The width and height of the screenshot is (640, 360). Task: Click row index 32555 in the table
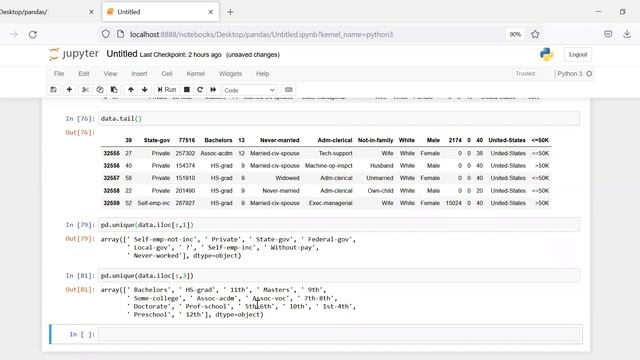tap(111, 153)
